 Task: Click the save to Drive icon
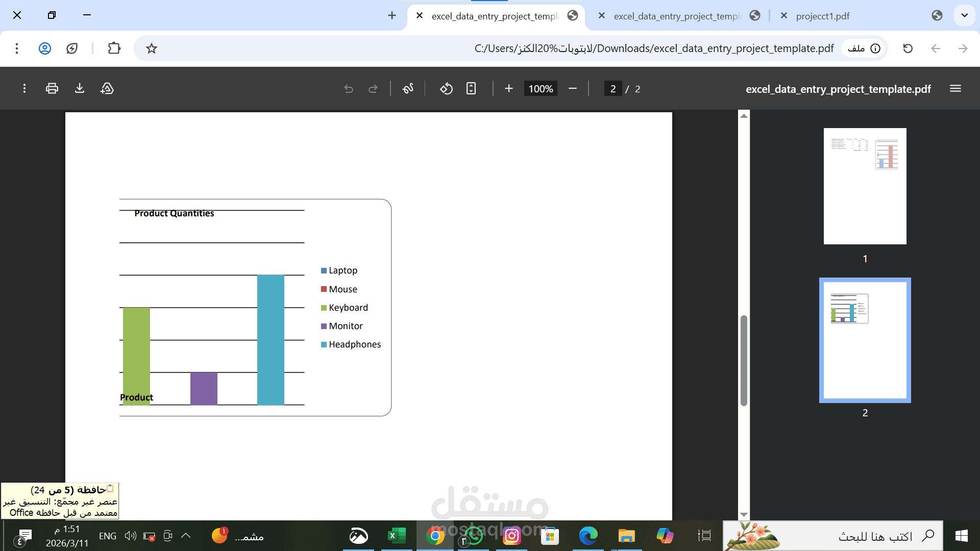(x=107, y=88)
